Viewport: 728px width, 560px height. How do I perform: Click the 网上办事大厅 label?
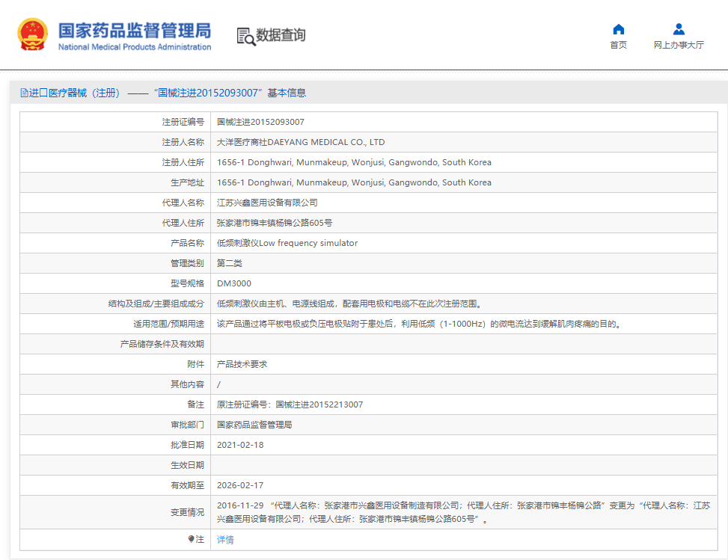tap(679, 45)
